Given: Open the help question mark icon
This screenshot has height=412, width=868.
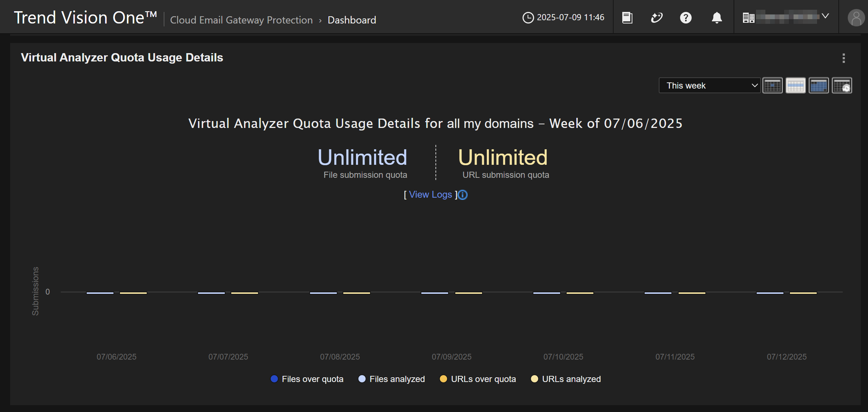Looking at the screenshot, I should 686,17.
